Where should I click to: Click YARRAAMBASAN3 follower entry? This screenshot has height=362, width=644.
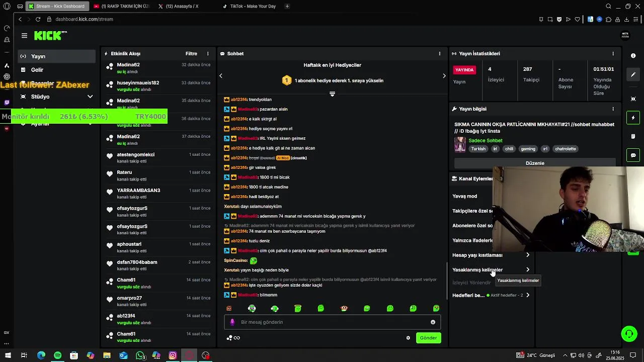138,191
